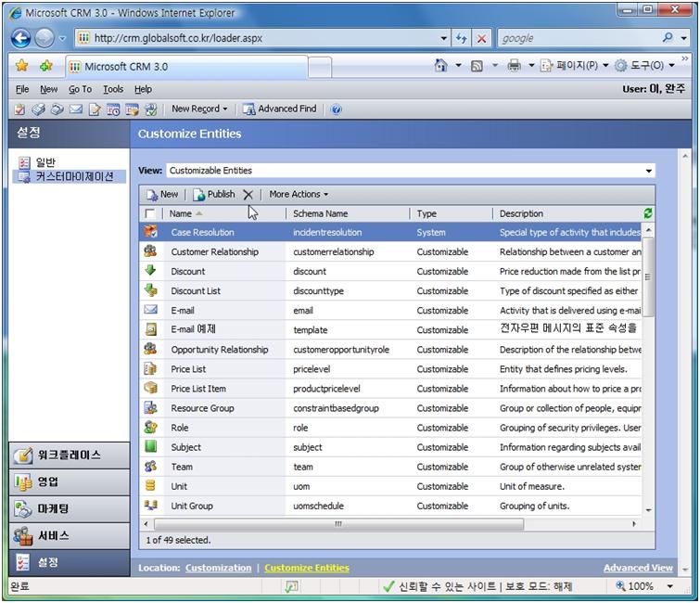Image resolution: width=700 pixels, height=603 pixels.
Task: Open the Go To menu
Action: [80, 89]
